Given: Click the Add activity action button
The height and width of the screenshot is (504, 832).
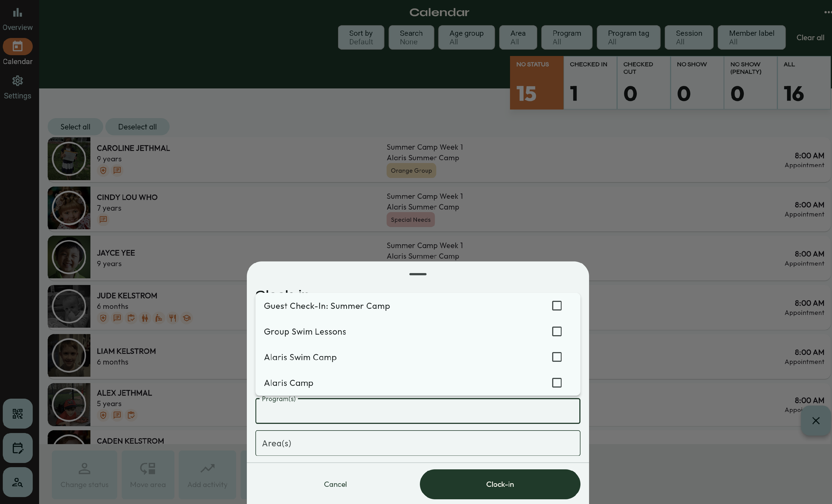Looking at the screenshot, I should pos(207,475).
